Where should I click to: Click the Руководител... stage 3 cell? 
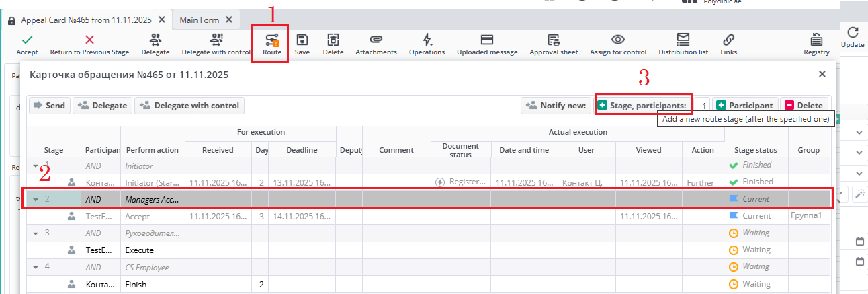[x=153, y=233]
